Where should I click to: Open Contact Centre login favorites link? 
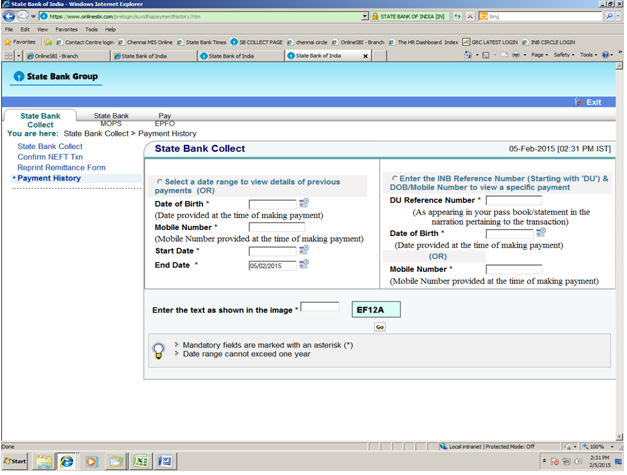[x=85, y=42]
